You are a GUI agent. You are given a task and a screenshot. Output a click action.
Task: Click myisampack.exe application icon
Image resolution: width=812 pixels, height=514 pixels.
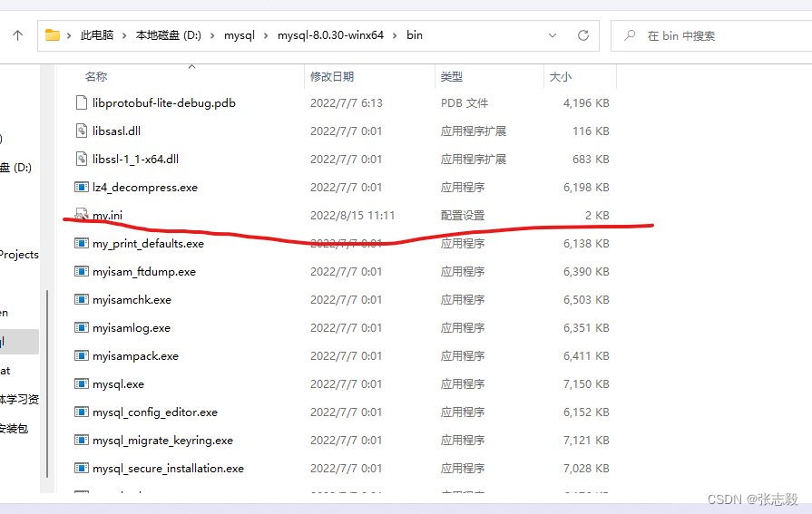point(82,355)
